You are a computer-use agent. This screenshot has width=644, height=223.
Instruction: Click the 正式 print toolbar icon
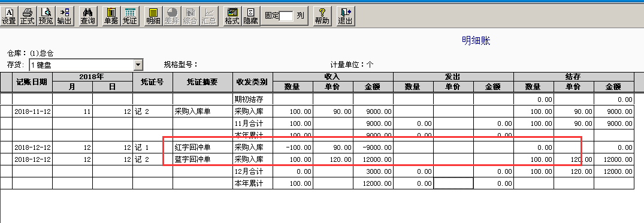27,16
